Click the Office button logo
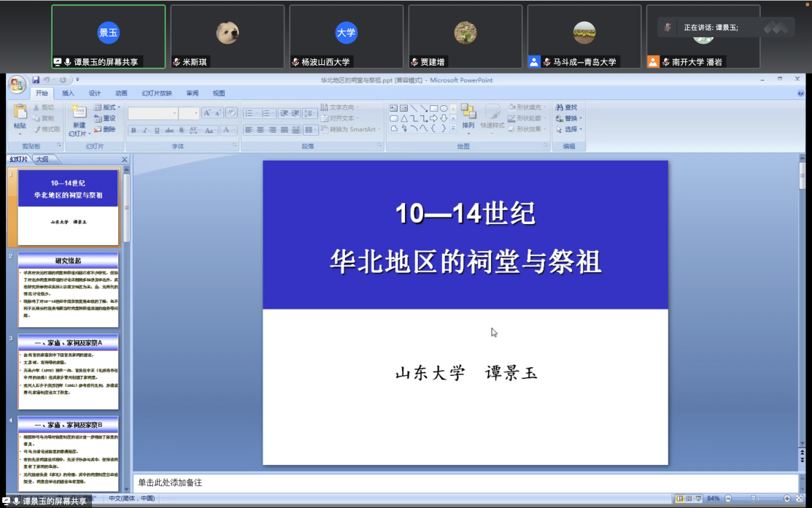This screenshot has height=508, width=812. coord(17,85)
